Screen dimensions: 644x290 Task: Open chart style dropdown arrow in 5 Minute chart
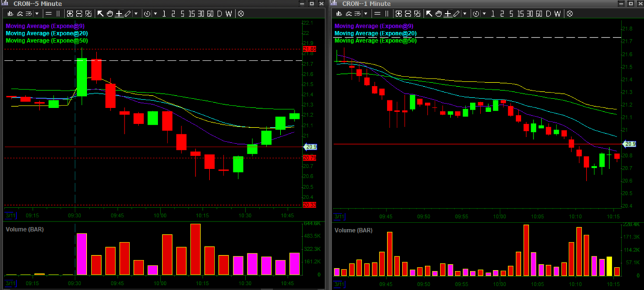coord(37,13)
